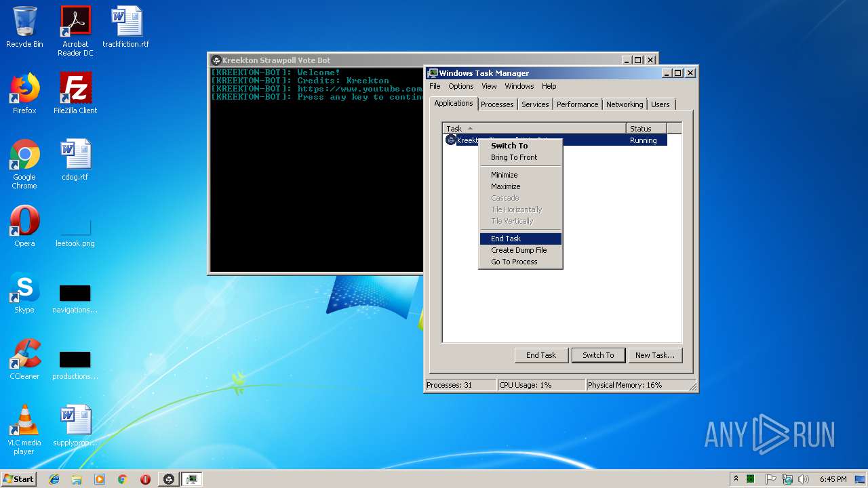
Task: Sort by the Task column header
Action: 534,129
